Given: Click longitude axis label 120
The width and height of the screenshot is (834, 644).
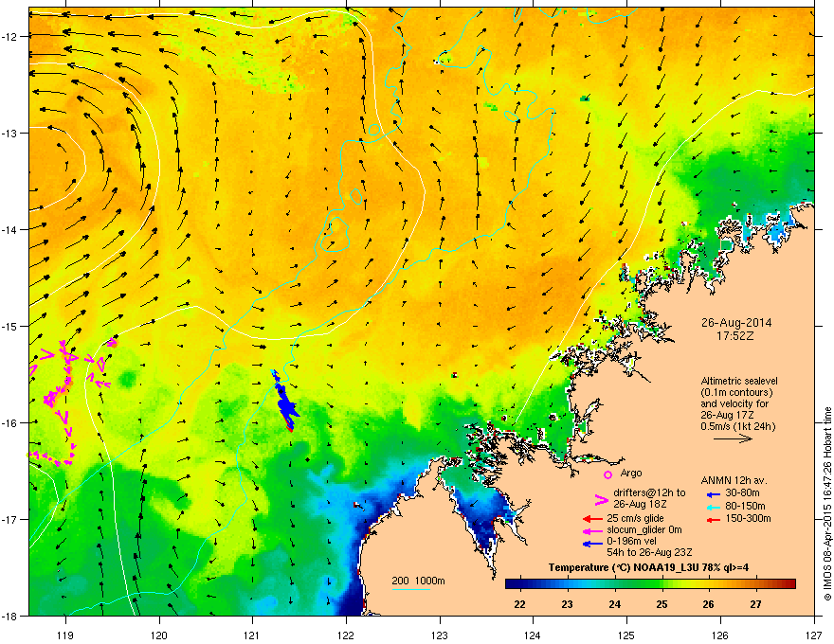Looking at the screenshot, I should click(x=159, y=635).
